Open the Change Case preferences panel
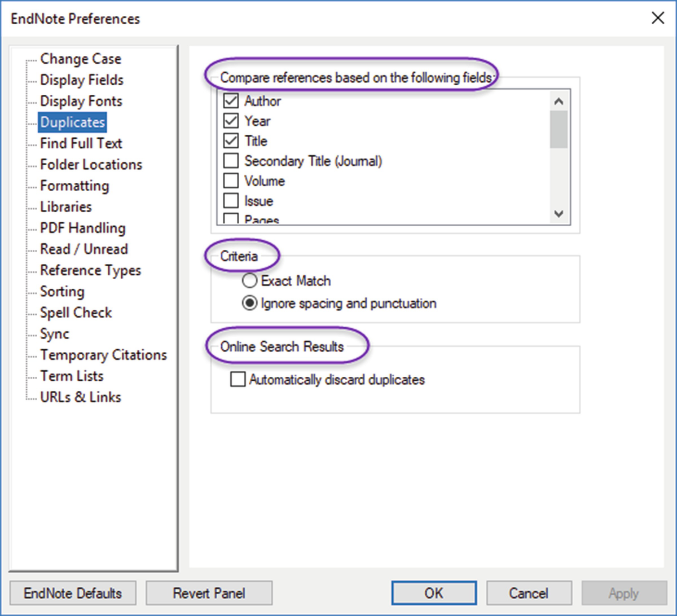This screenshot has height=616, width=677. (80, 59)
